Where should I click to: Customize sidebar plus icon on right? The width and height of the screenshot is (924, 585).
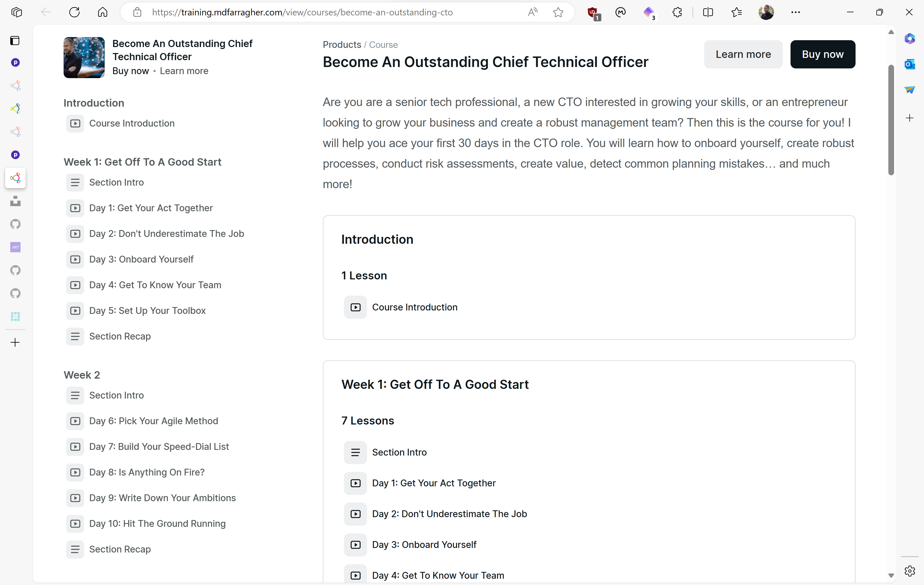(x=910, y=118)
